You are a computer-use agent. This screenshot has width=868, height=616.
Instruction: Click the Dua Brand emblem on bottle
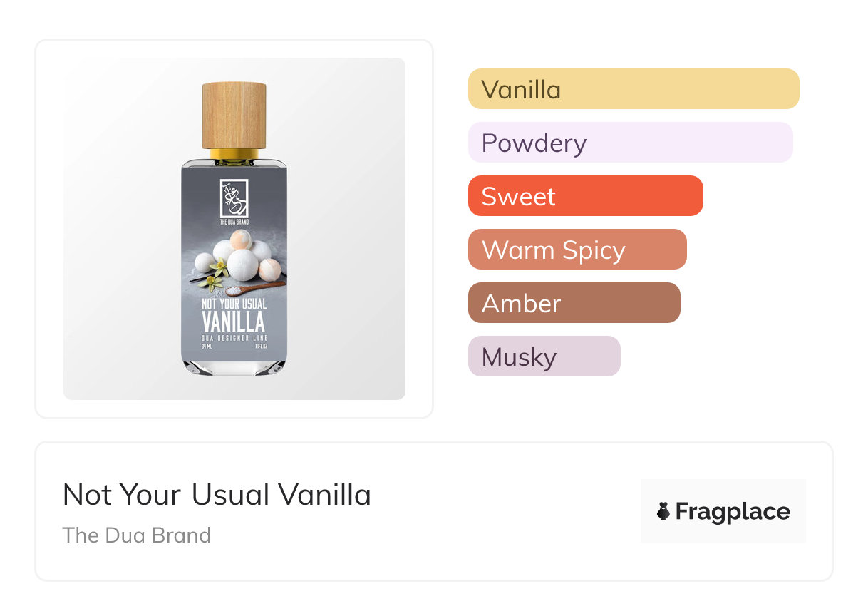(x=234, y=197)
